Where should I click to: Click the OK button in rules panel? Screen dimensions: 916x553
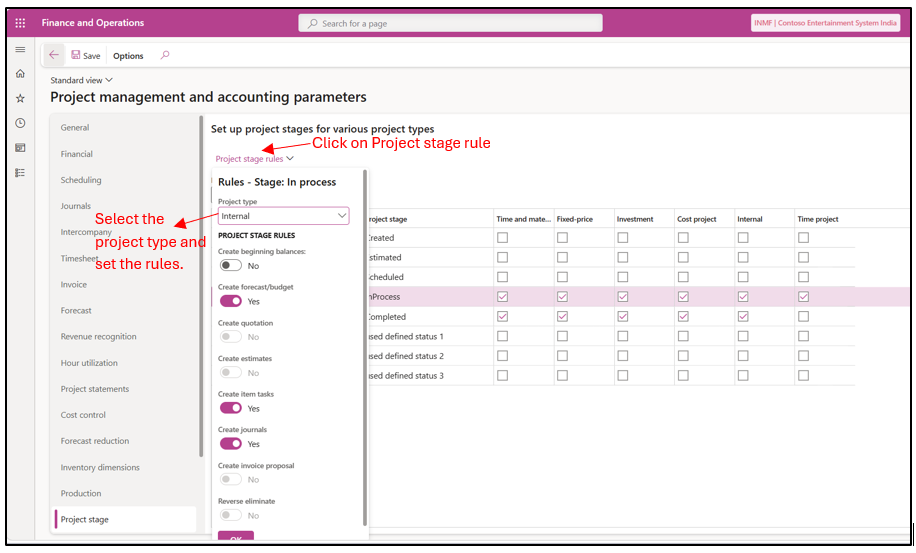(x=236, y=536)
